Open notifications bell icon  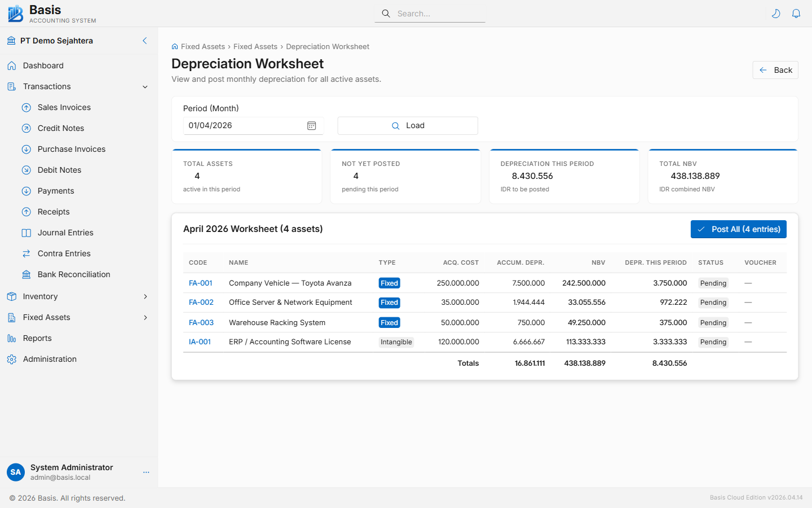coord(796,14)
